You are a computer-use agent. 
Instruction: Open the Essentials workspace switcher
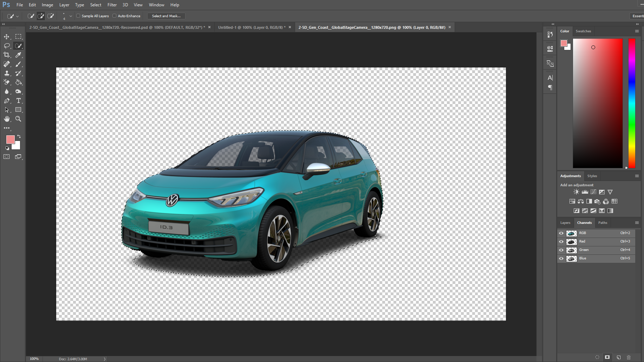click(637, 16)
